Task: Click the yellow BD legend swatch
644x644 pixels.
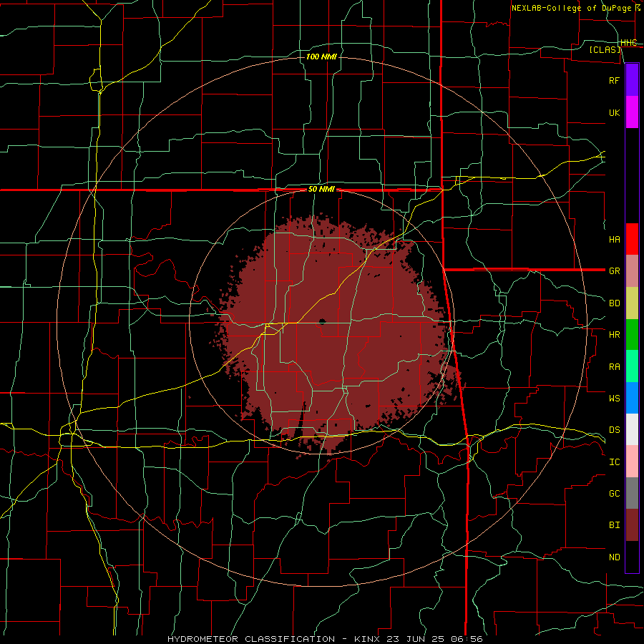Action: (x=632, y=303)
